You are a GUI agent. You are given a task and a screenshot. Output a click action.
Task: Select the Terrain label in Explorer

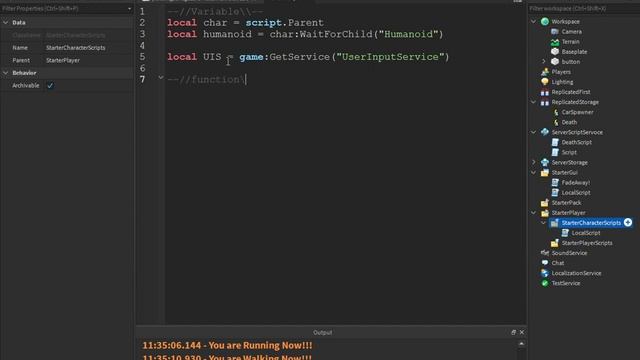[570, 42]
